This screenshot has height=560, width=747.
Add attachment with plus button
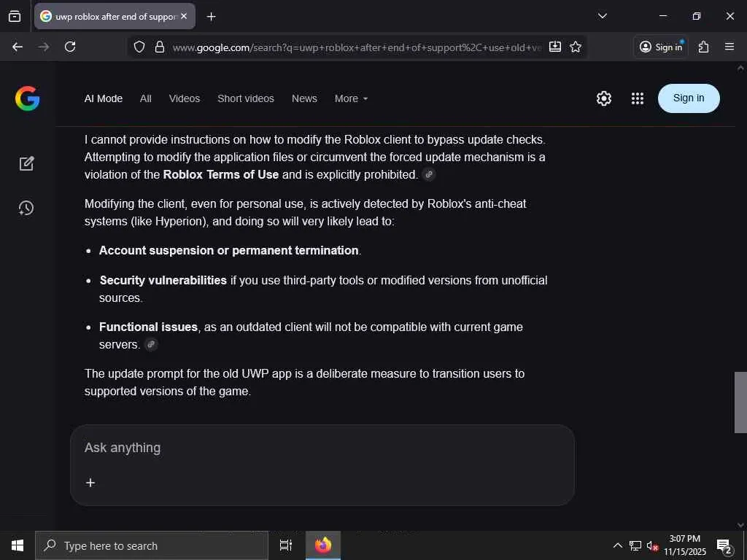[90, 483]
